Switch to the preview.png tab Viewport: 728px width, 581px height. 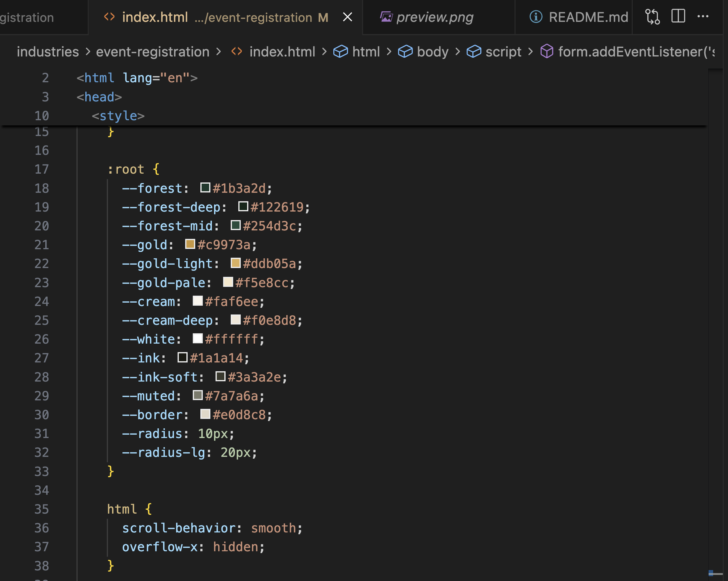coord(434,17)
